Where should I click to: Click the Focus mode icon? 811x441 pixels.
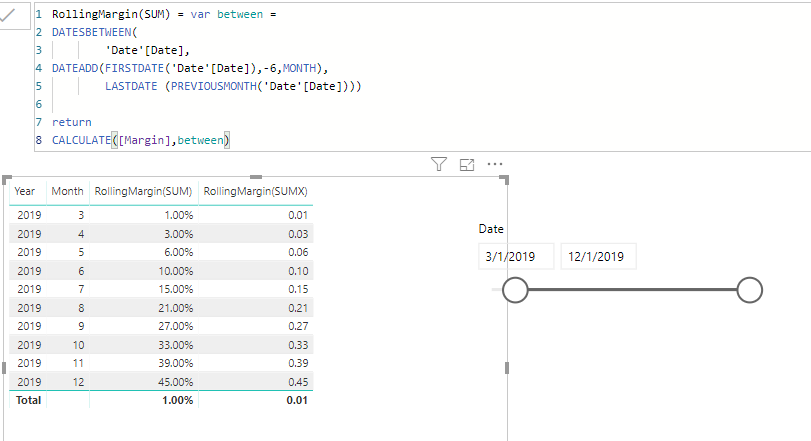click(x=467, y=164)
